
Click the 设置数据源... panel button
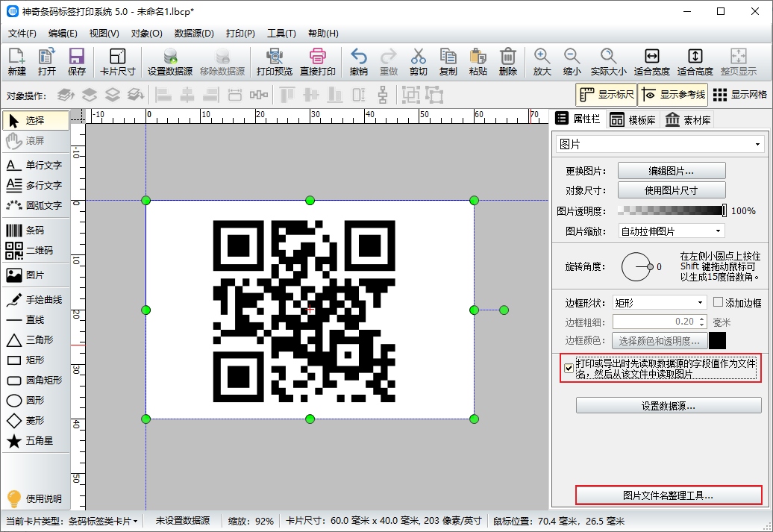669,406
